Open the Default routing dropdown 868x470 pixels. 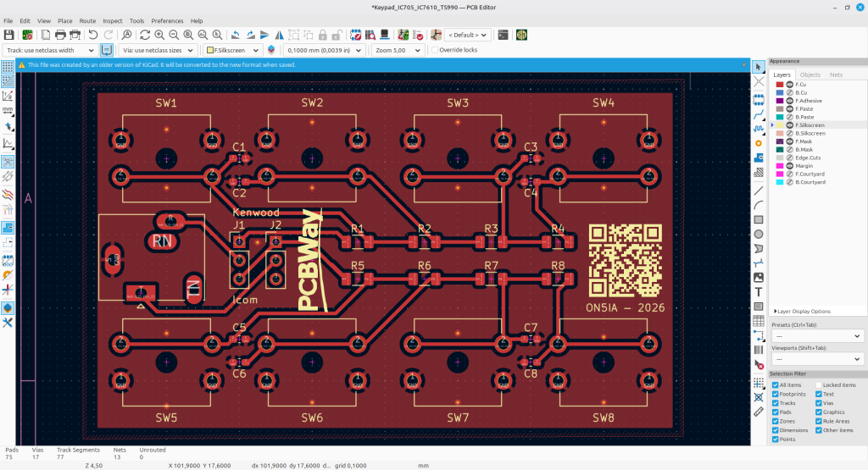468,35
